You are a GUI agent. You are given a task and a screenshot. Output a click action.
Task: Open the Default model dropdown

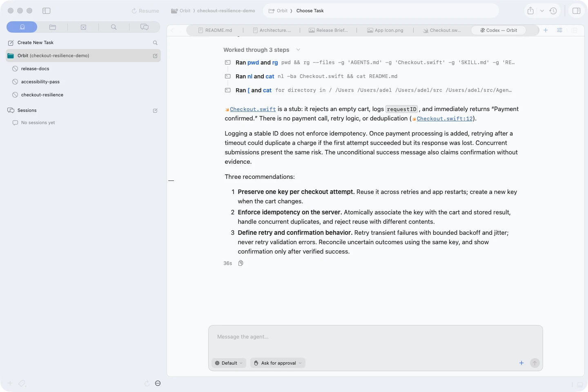coord(229,363)
